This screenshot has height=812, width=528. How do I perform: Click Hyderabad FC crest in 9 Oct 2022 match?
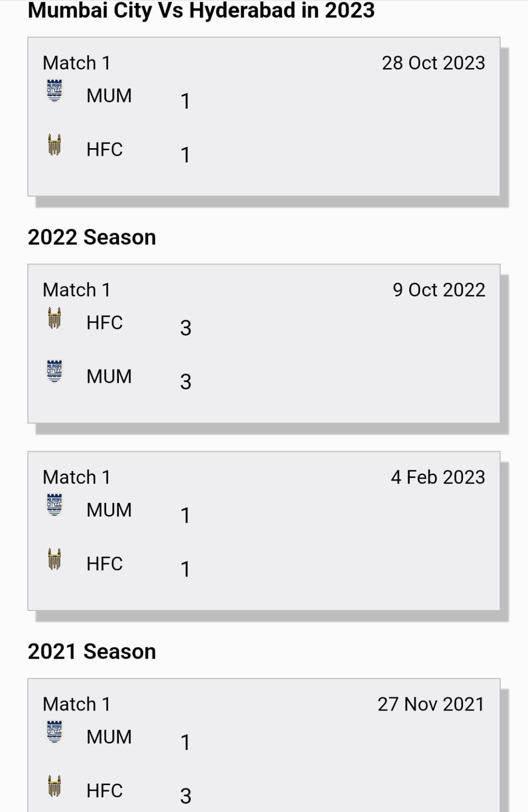pos(54,318)
